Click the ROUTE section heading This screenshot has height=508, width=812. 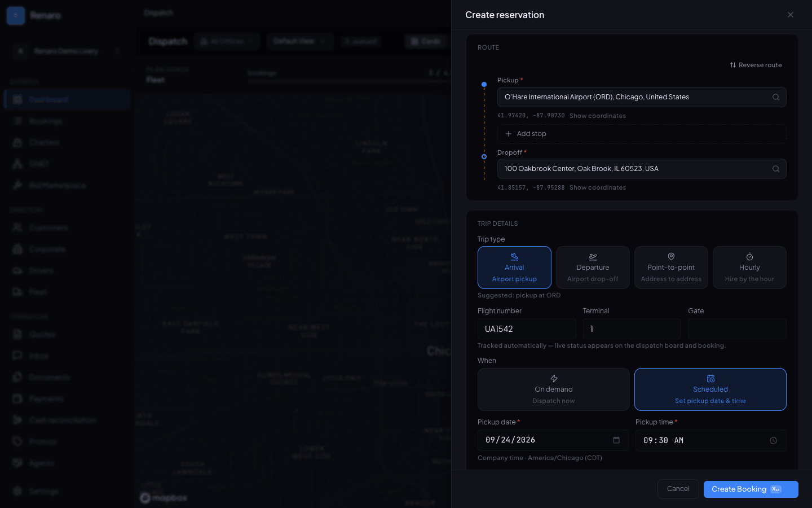(x=488, y=47)
